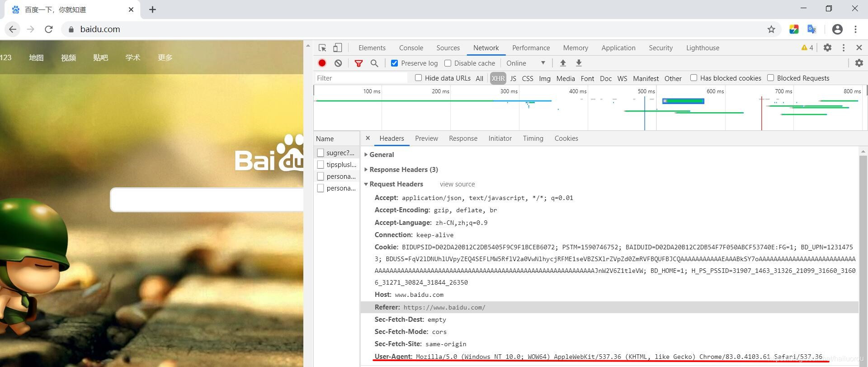Image resolution: width=868 pixels, height=367 pixels.
Task: Close the request details pane
Action: pyautogui.click(x=368, y=138)
